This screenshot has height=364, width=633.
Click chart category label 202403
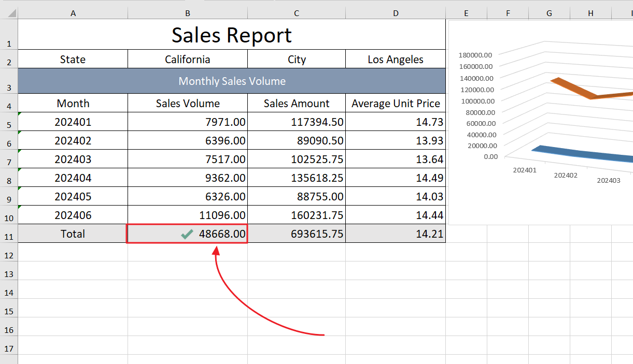tap(609, 180)
